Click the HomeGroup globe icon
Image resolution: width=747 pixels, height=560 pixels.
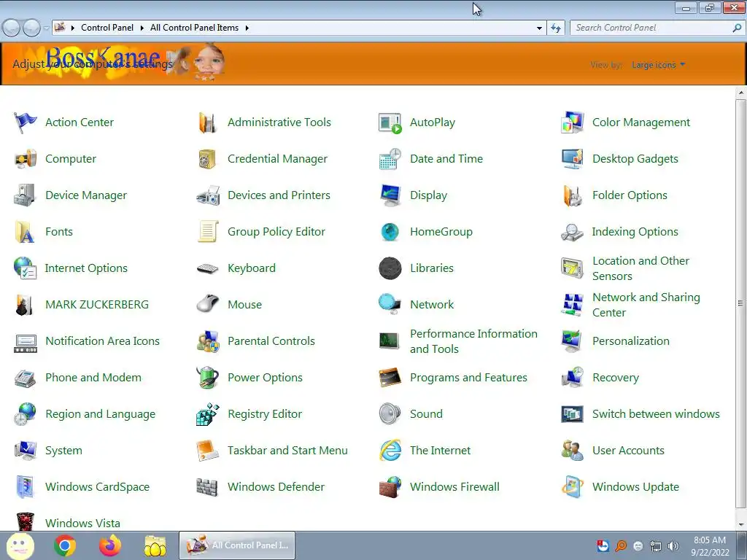pos(390,232)
